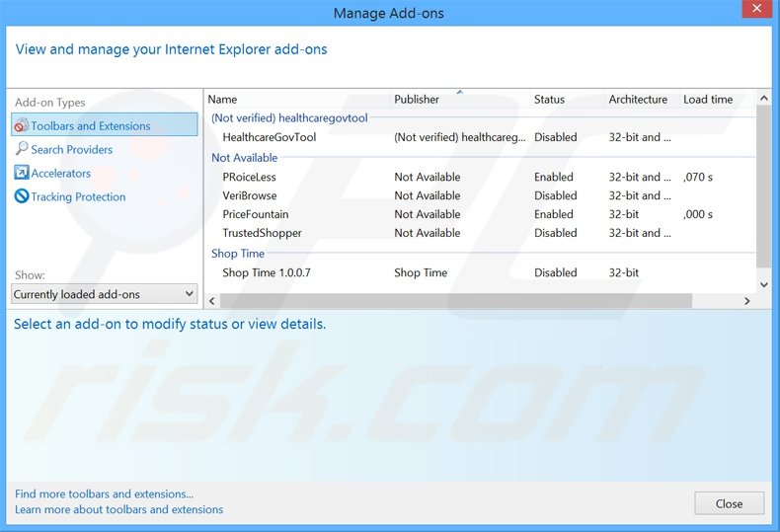Screen dimensions: 780x532
Task: Click the Tracking Protection blocked-circle icon
Action: coord(22,195)
